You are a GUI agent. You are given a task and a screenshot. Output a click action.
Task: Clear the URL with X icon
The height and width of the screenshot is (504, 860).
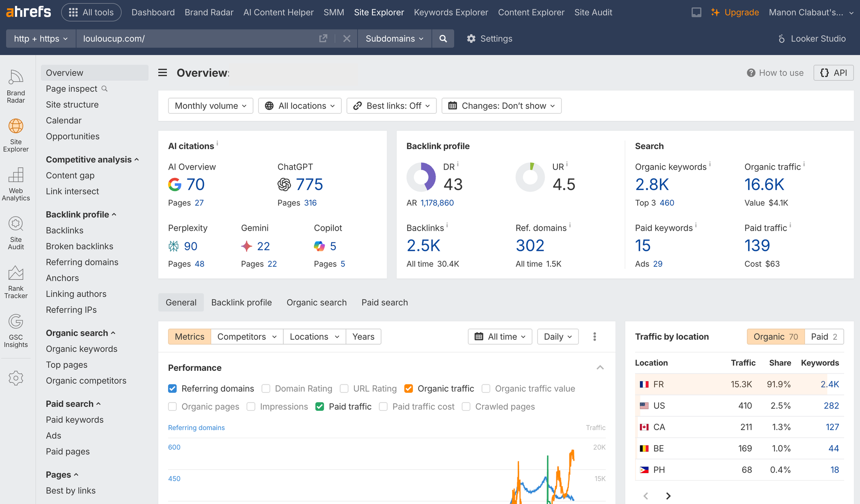[x=347, y=39]
